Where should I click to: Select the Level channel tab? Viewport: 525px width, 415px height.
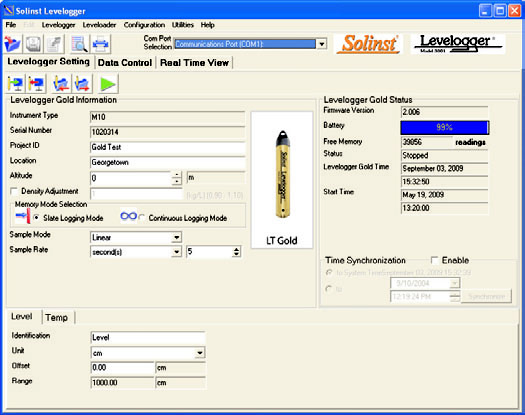point(22,317)
